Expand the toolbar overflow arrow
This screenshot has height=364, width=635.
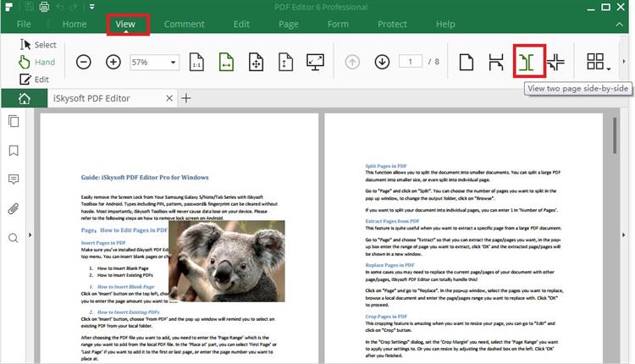(x=624, y=62)
